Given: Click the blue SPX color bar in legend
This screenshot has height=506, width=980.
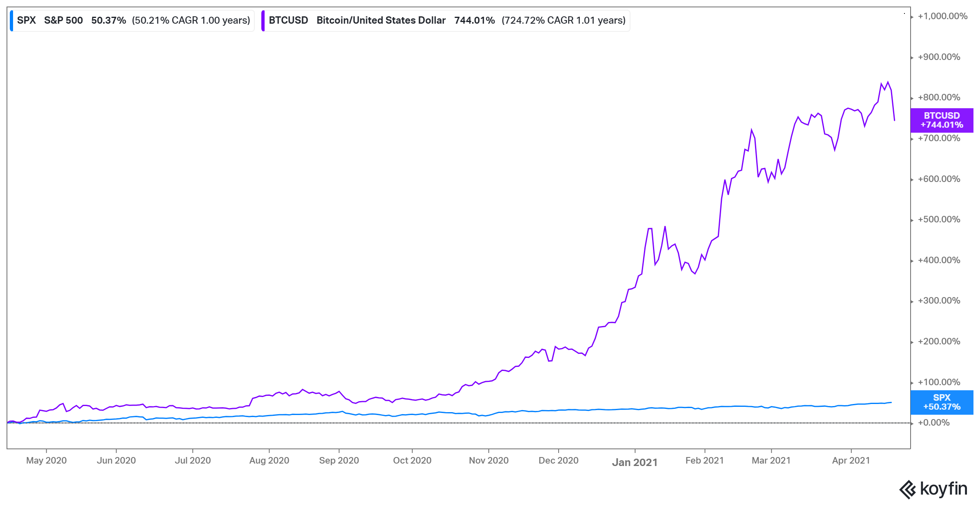Looking at the screenshot, I should pyautogui.click(x=11, y=21).
